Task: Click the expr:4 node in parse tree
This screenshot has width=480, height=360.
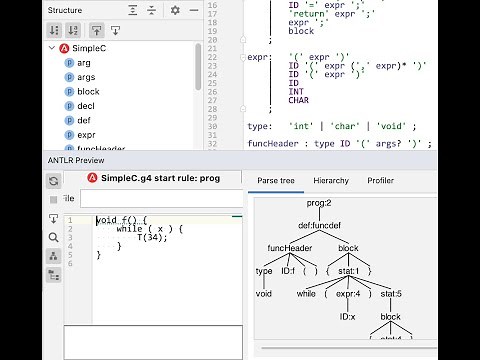Action: coord(348,294)
